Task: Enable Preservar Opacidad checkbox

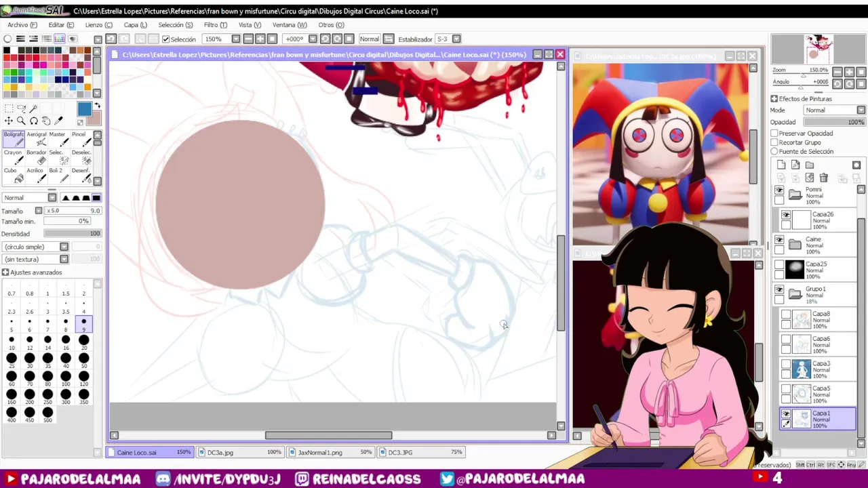Action: point(774,134)
